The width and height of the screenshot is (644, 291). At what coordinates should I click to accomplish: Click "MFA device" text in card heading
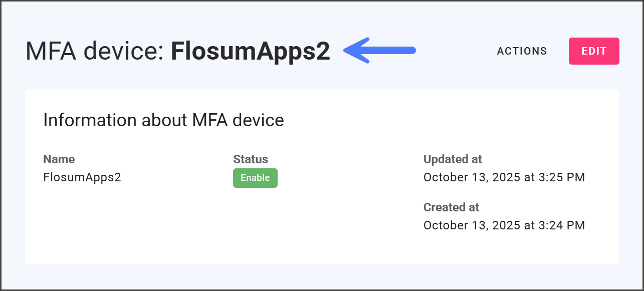[x=238, y=121]
